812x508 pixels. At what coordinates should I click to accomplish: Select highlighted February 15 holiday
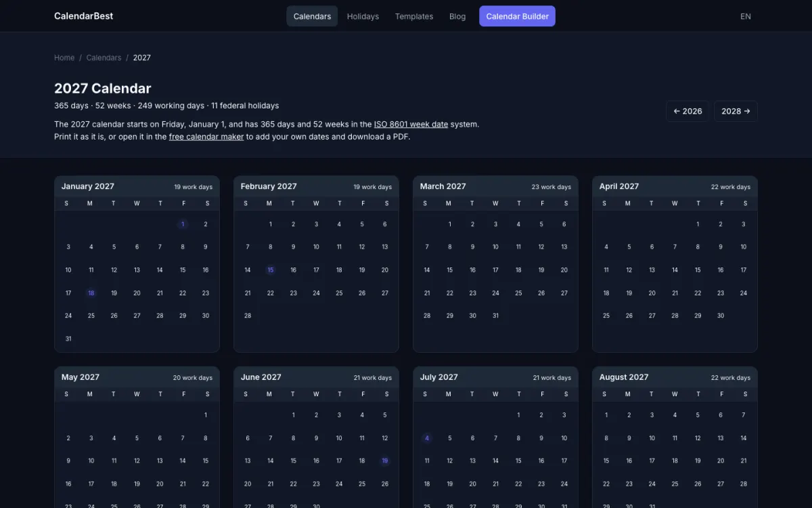[271, 270]
